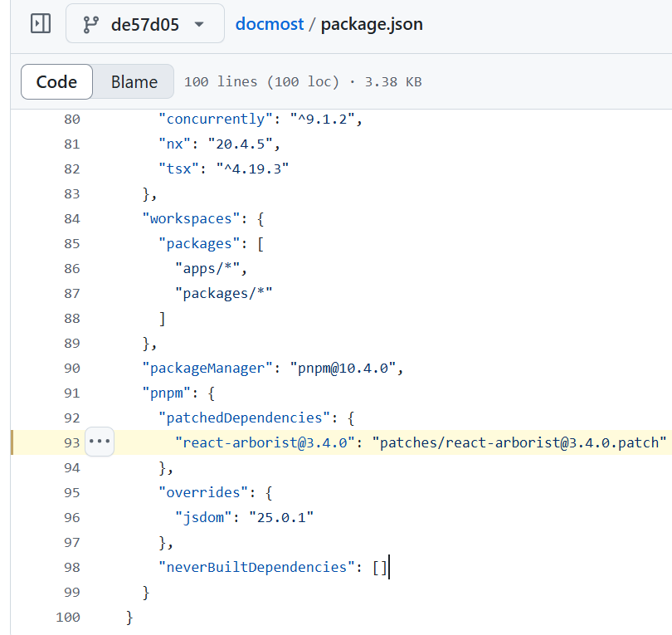
Task: Click the "patchedDependencies" key
Action: 244,418
